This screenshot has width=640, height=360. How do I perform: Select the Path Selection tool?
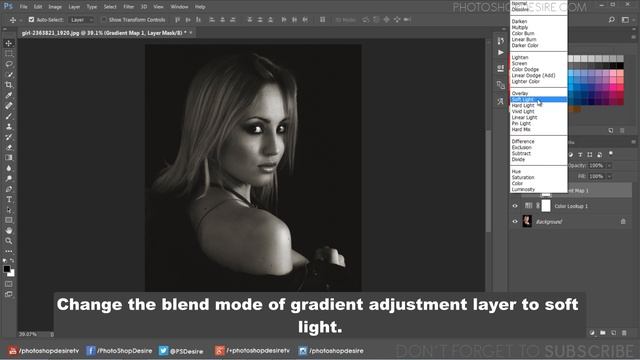[x=9, y=210]
